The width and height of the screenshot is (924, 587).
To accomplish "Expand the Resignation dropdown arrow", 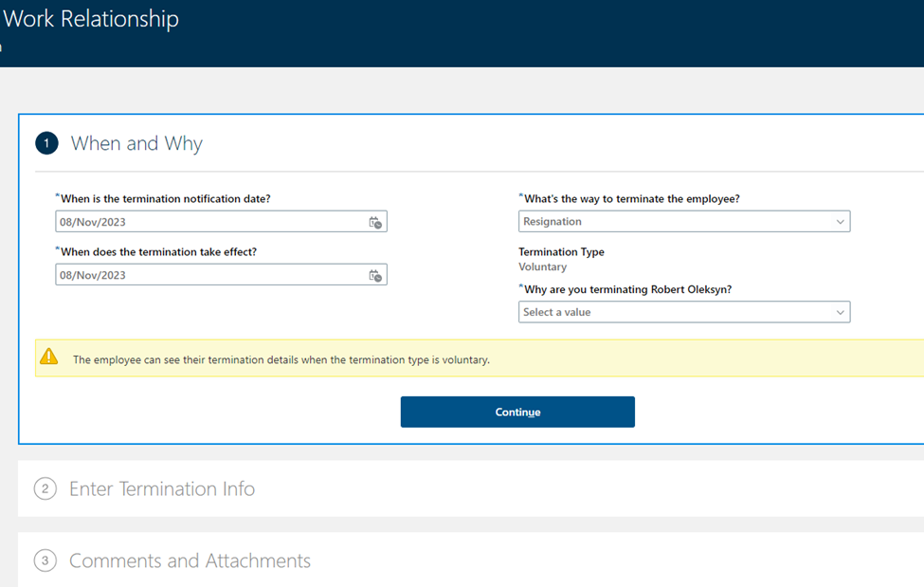I will (x=841, y=222).
